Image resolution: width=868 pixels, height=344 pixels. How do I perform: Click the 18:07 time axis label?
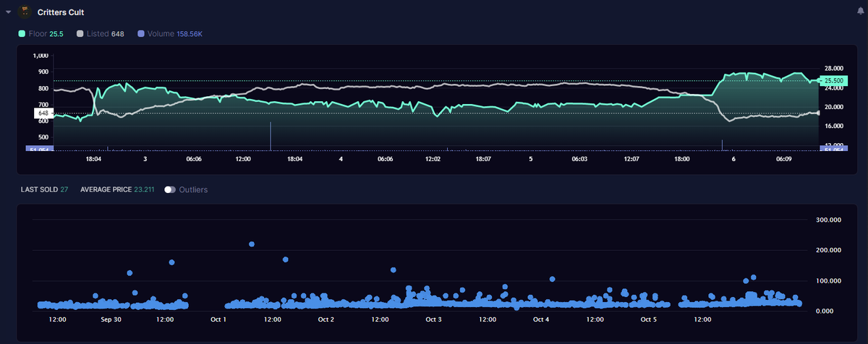482,158
